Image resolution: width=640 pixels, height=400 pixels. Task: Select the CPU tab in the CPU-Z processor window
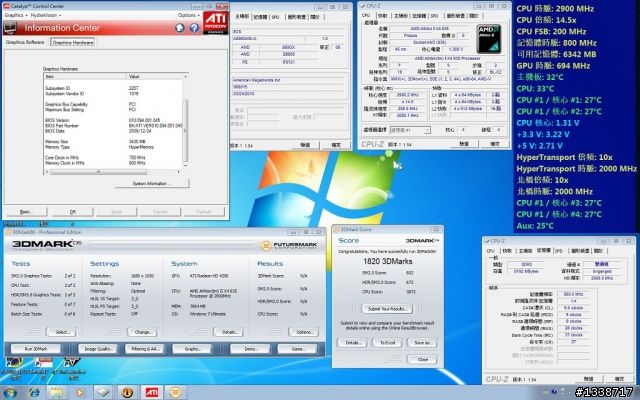[x=366, y=16]
